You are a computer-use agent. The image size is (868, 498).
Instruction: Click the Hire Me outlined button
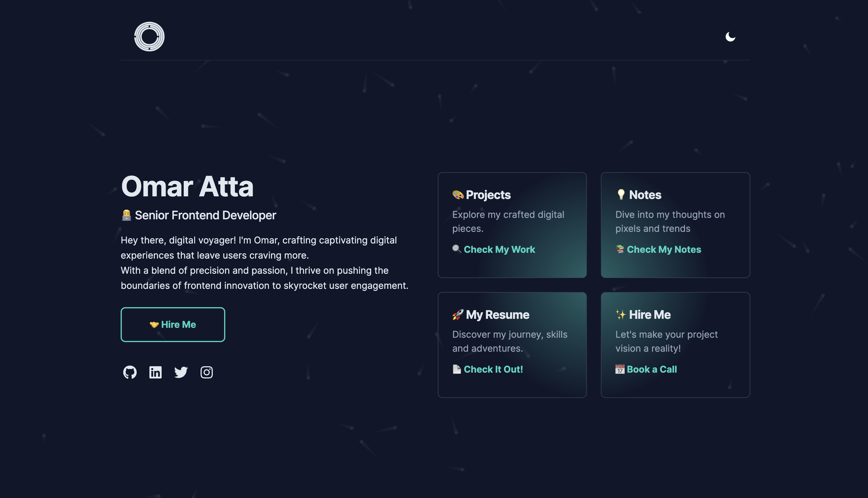click(173, 324)
